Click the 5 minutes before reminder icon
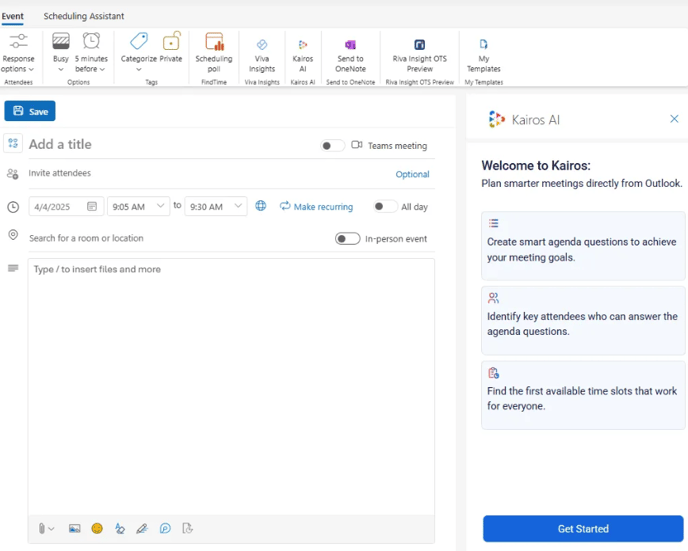Image resolution: width=688 pixels, height=551 pixels. point(91,41)
